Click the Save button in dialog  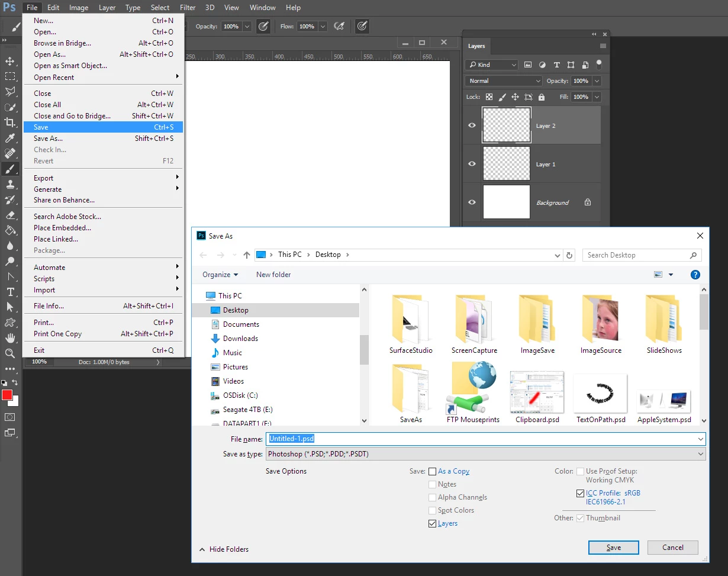614,548
